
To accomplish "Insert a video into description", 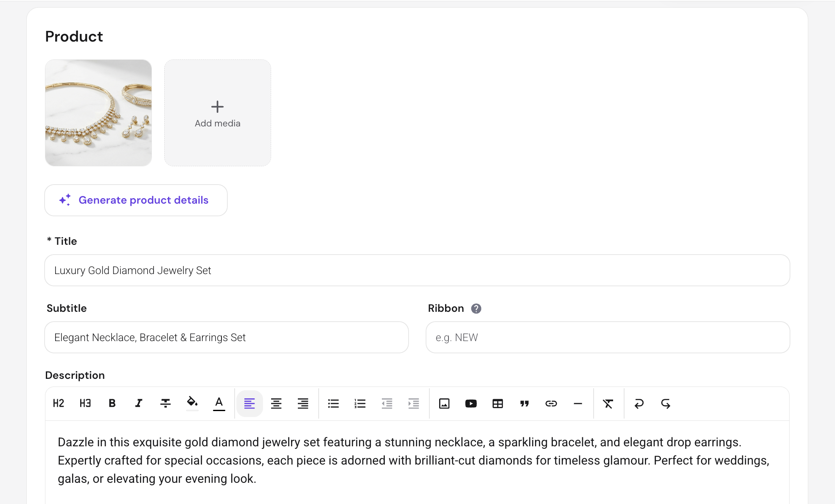I will tap(471, 403).
